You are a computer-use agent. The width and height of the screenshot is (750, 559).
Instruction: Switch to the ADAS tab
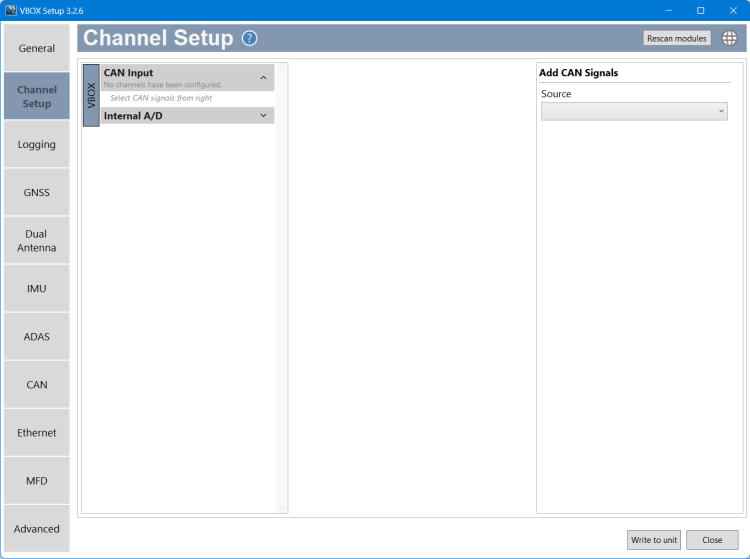(x=37, y=337)
